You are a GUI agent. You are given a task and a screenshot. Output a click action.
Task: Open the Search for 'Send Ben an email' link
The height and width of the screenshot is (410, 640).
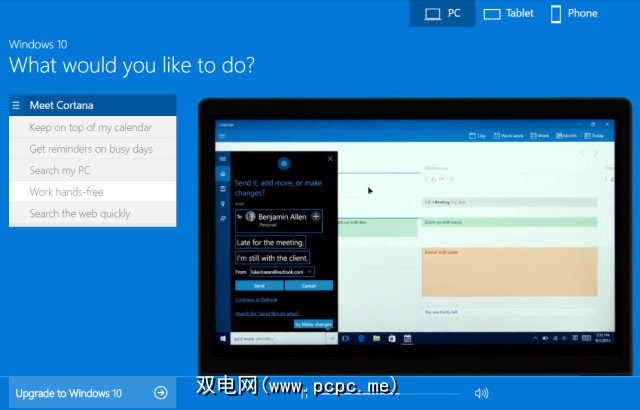268,313
